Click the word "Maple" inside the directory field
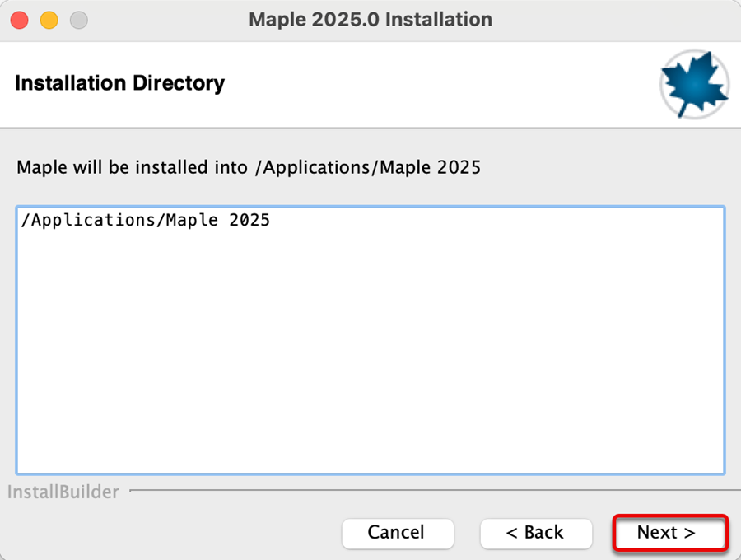Image resolution: width=741 pixels, height=560 pixels. [192, 221]
